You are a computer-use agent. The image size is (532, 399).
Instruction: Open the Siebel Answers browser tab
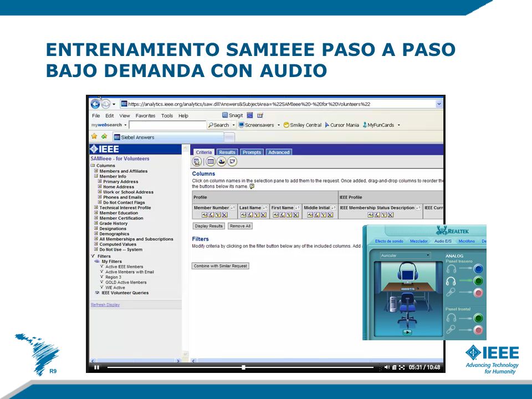click(x=168, y=137)
